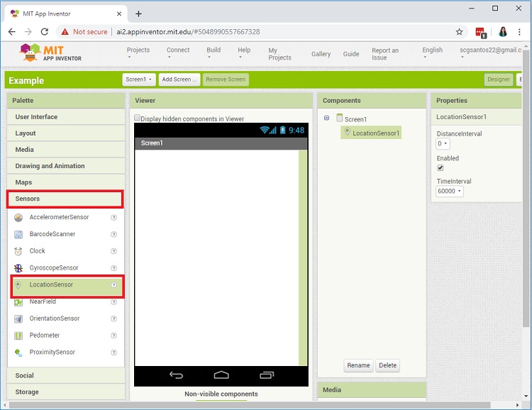The image size is (532, 410).
Task: Click Report an Issue
Action: click(385, 54)
